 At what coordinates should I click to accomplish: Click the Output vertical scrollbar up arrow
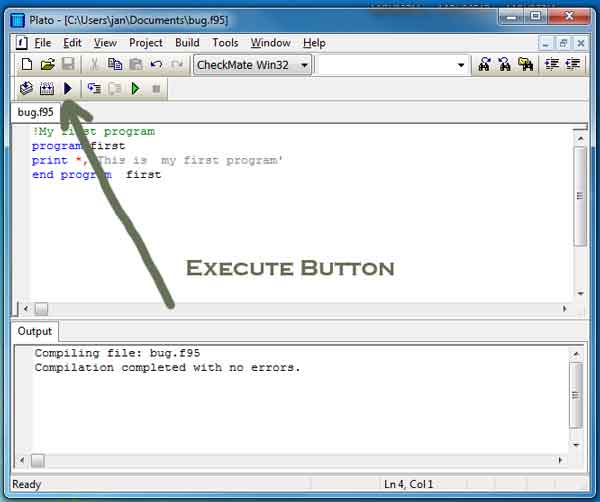tap(576, 354)
